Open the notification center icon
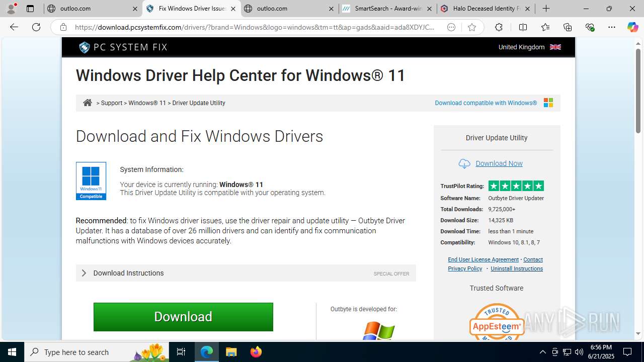The image size is (644, 362). point(627,352)
